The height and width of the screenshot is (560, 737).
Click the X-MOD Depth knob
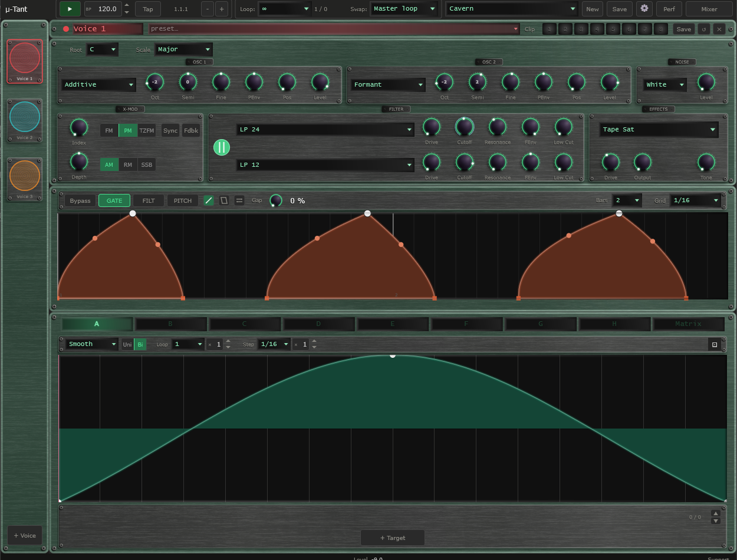tap(78, 161)
